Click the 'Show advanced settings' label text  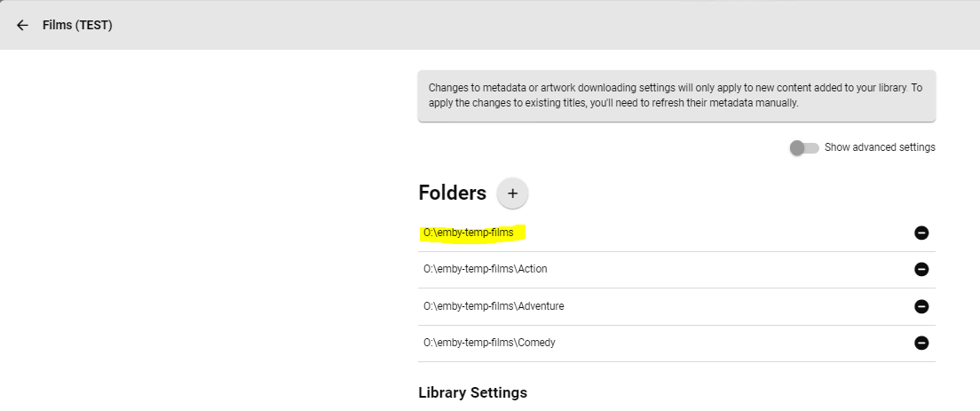click(x=879, y=147)
